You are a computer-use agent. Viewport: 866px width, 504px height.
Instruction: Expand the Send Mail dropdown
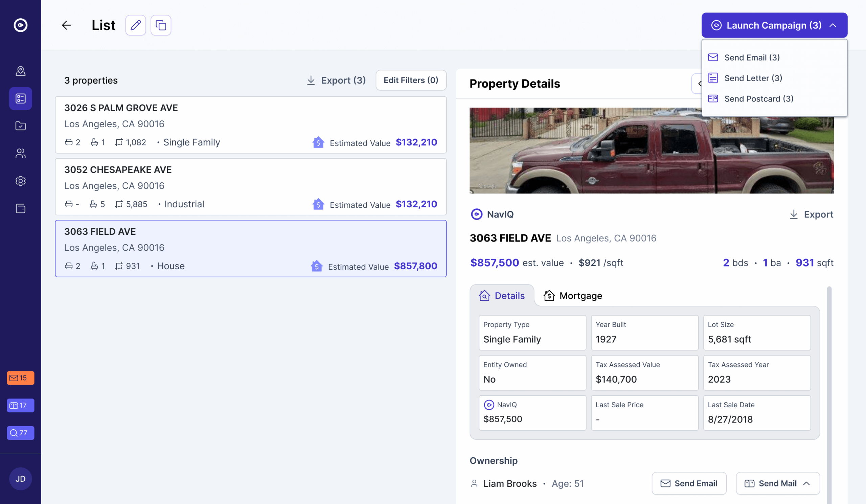pyautogui.click(x=777, y=483)
